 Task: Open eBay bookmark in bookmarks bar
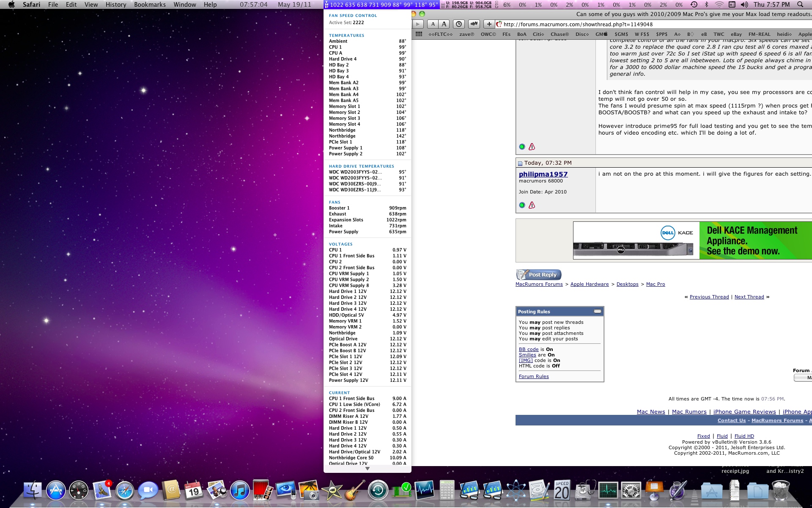[736, 34]
